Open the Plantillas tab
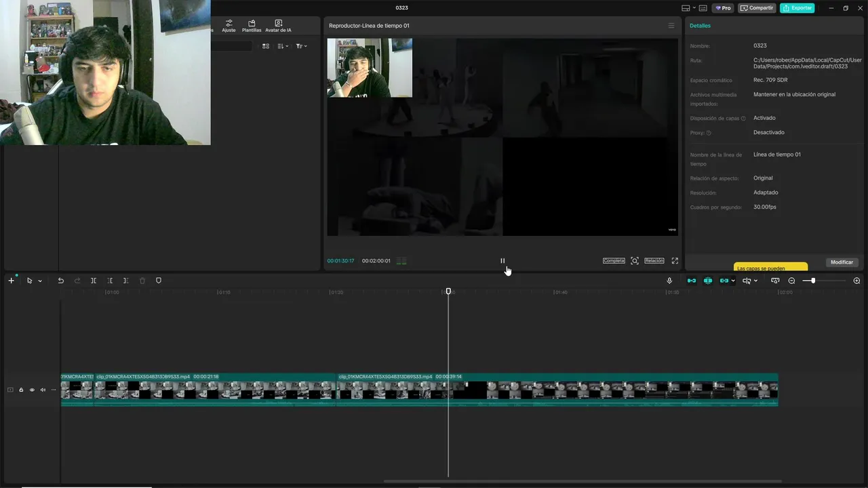The width and height of the screenshot is (868, 488). click(252, 26)
